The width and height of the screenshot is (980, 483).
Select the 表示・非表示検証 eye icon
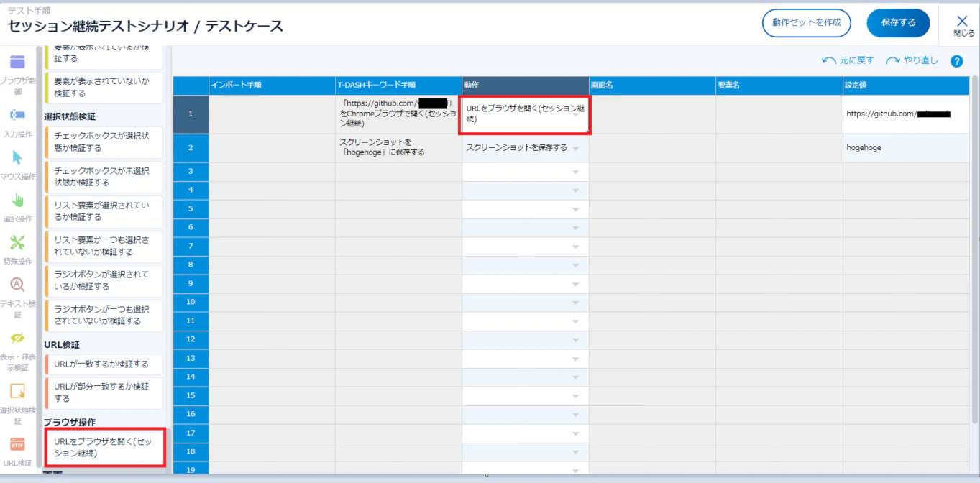pyautogui.click(x=17, y=338)
